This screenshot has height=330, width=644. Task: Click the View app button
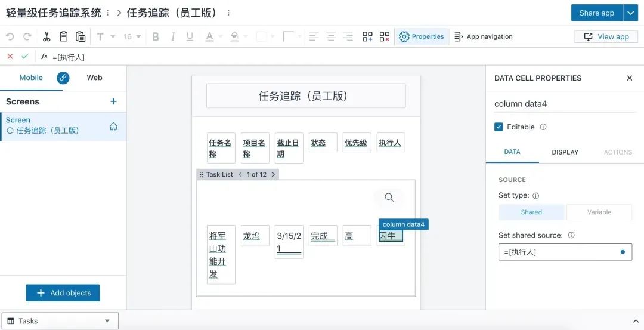tap(606, 36)
